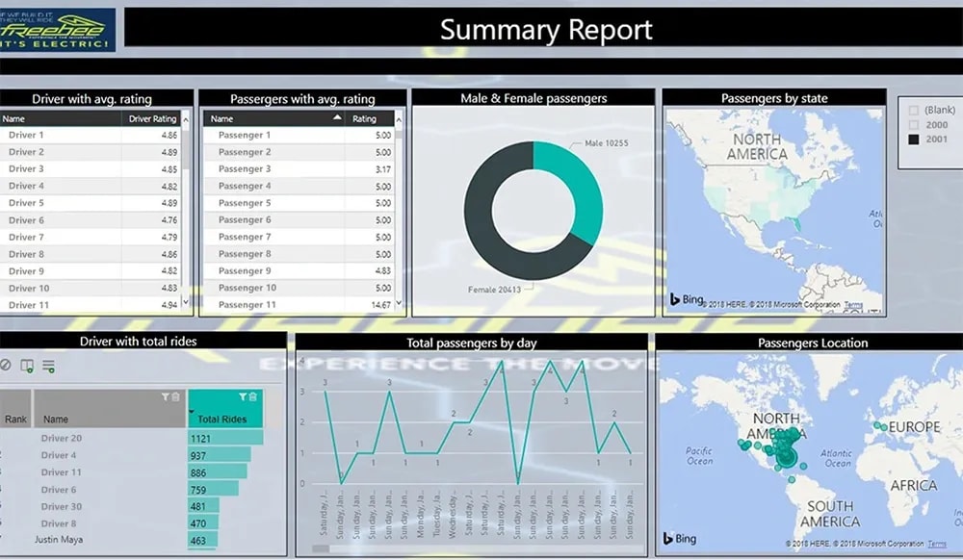This screenshot has height=560, width=963.
Task: Click the 4.94 rating of Driver 11
Action: point(169,305)
